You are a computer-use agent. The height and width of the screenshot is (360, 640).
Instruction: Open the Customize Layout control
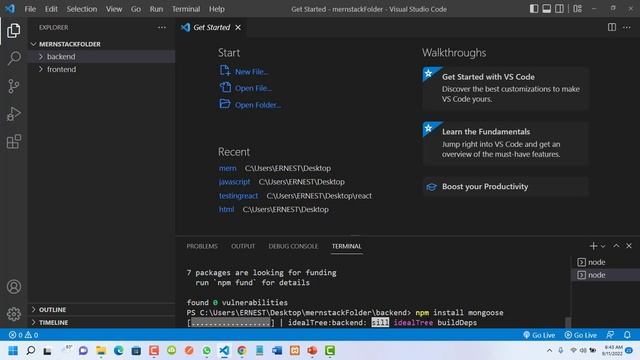pyautogui.click(x=577, y=9)
